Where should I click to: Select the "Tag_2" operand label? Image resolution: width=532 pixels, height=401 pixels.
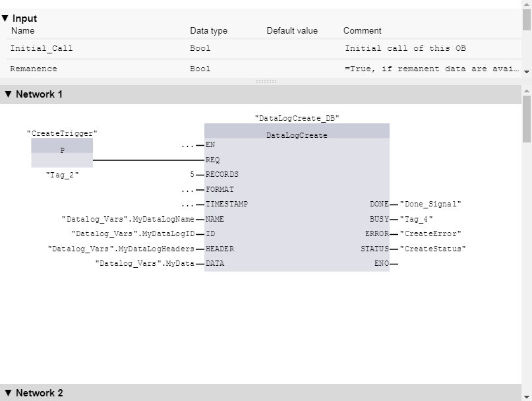tap(63, 175)
